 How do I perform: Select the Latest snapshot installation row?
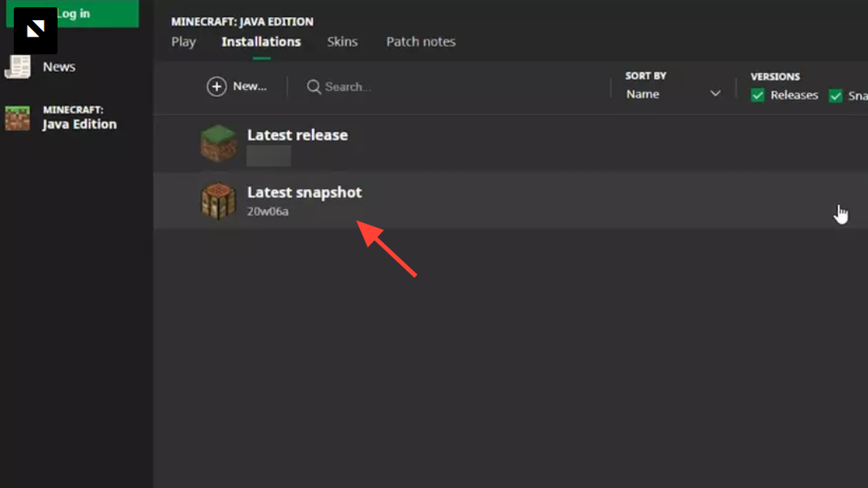pos(511,200)
